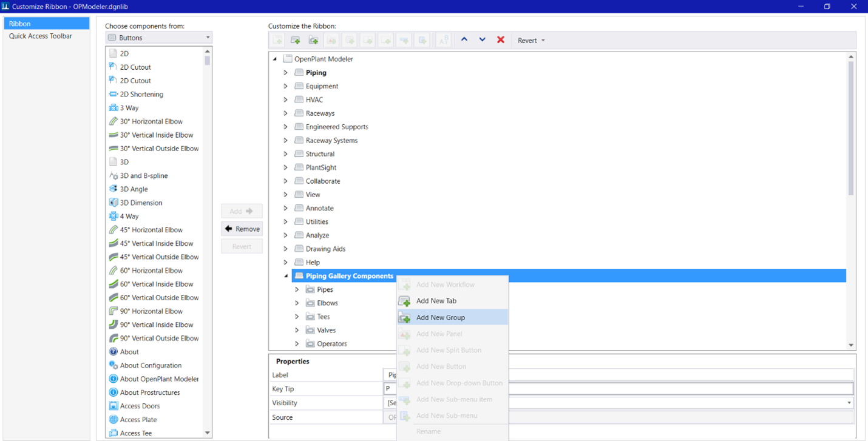Select the PlantSight tree item
868x441 pixels.
(321, 167)
